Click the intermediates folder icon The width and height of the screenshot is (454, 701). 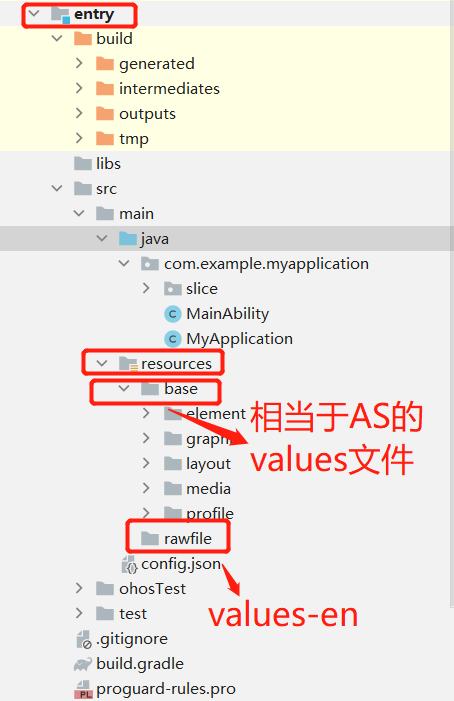[105, 89]
